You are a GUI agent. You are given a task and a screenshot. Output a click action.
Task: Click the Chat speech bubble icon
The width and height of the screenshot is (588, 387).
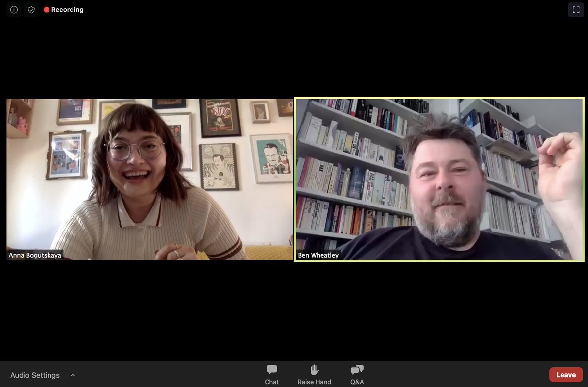271,369
